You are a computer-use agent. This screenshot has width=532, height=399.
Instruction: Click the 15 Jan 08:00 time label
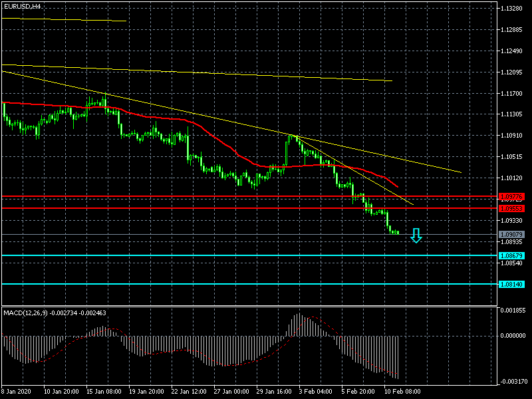point(105,392)
